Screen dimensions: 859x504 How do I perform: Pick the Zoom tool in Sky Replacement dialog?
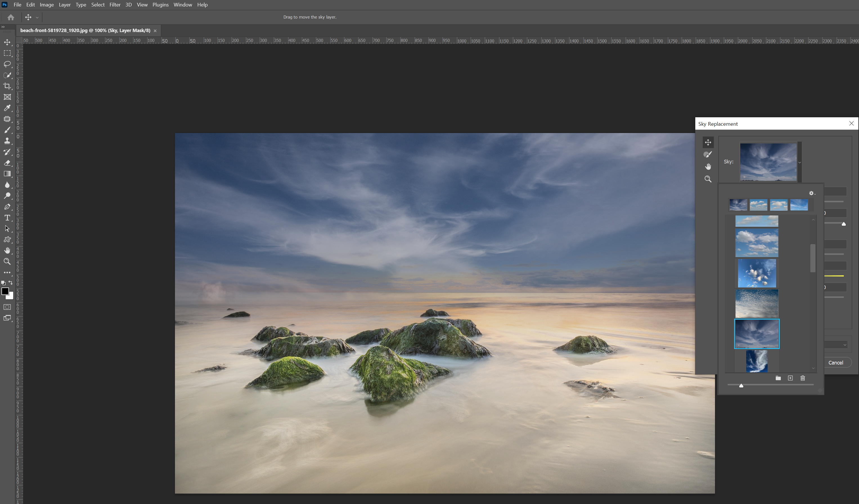(708, 179)
